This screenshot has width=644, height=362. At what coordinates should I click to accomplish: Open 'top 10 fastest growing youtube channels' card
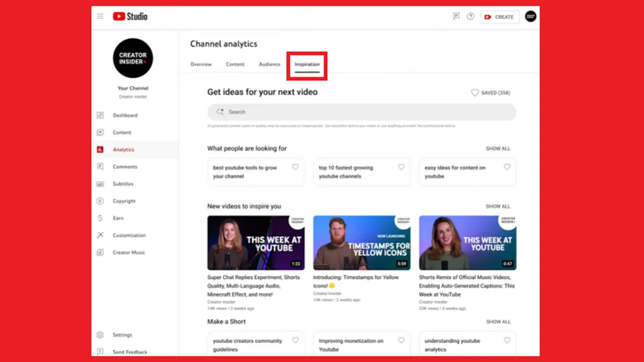click(362, 172)
